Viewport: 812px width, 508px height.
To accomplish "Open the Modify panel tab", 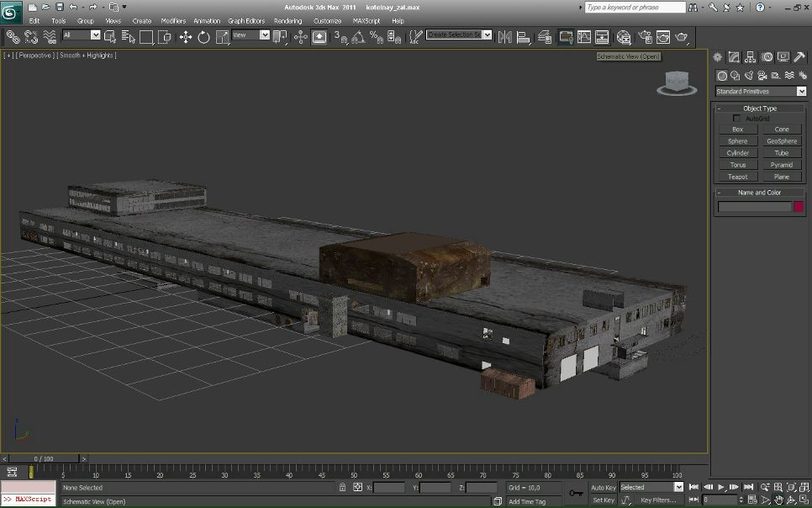I will (x=734, y=58).
